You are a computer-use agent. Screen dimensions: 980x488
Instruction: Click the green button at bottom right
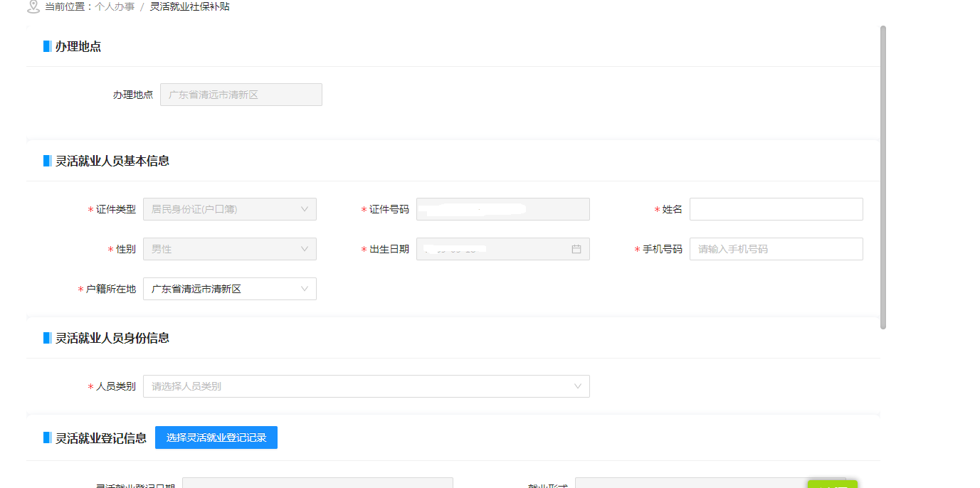833,486
